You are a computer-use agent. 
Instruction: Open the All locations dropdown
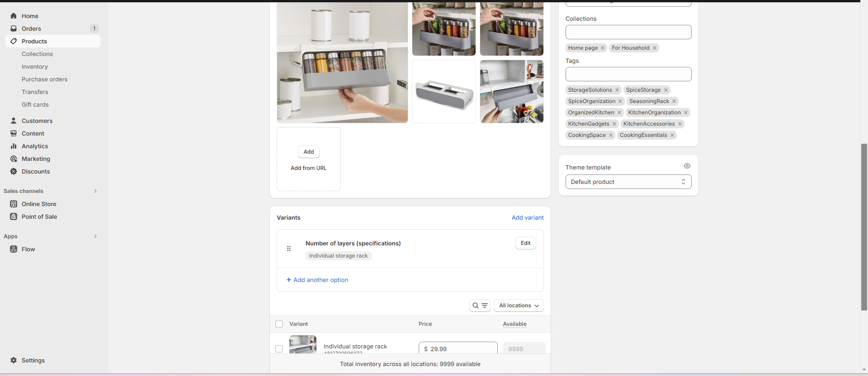[x=519, y=305]
